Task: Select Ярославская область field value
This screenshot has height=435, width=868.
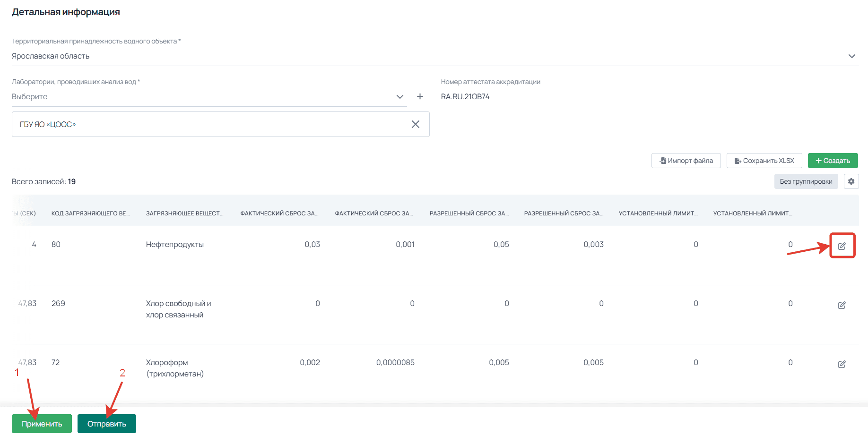Action: point(51,56)
